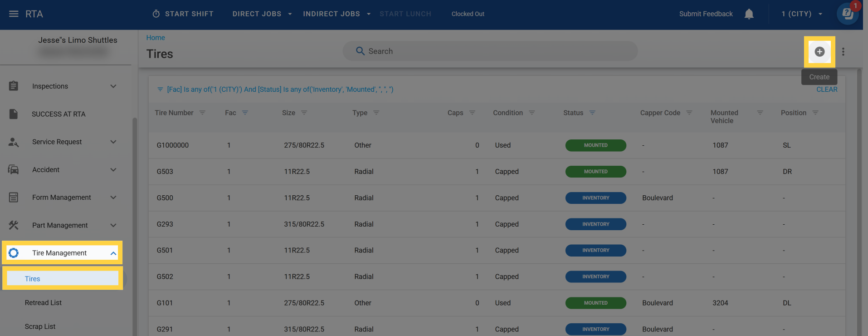Clear the applied filters

[827, 89]
